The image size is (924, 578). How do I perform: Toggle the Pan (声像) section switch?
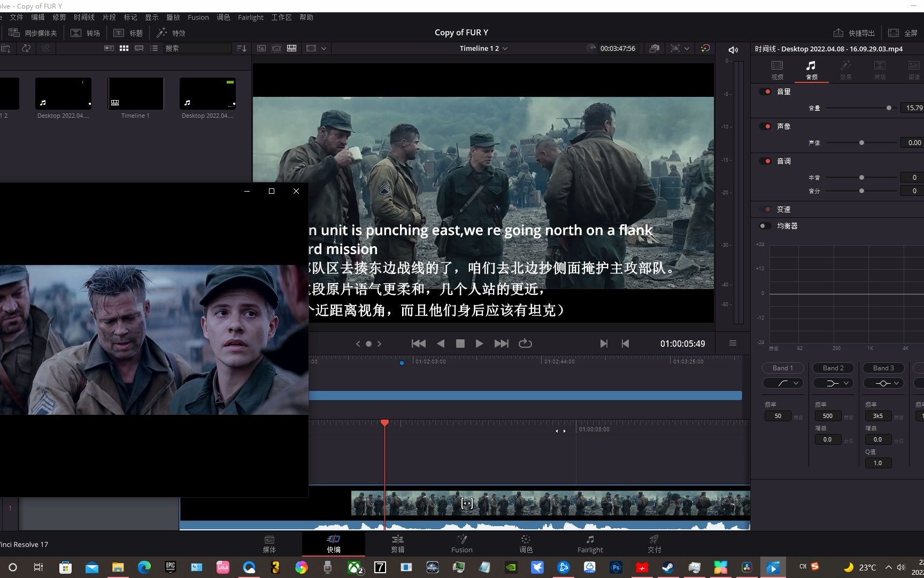(765, 126)
